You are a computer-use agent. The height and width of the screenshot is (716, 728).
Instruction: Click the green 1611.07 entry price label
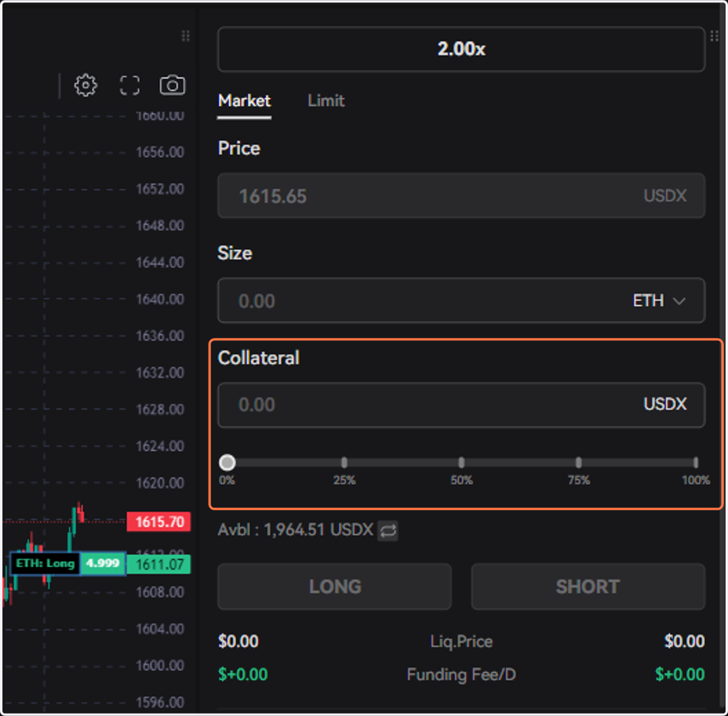tap(159, 565)
